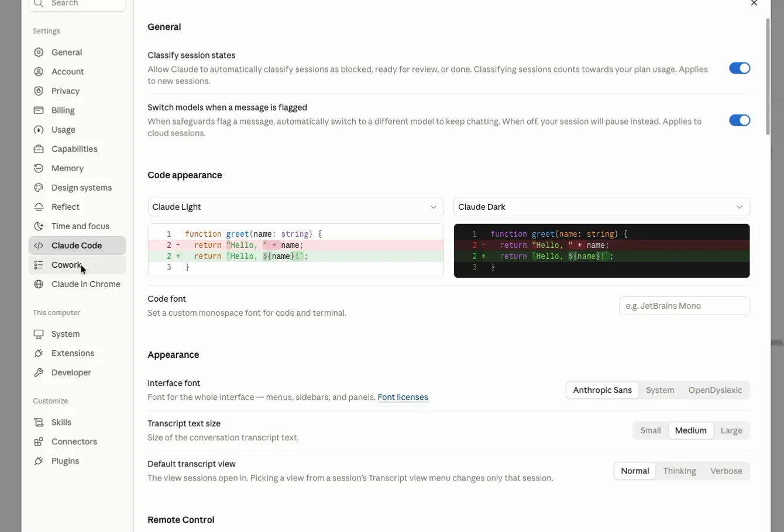This screenshot has height=532, width=784.
Task: Toggle Switch models when flagged switch
Action: tap(740, 120)
